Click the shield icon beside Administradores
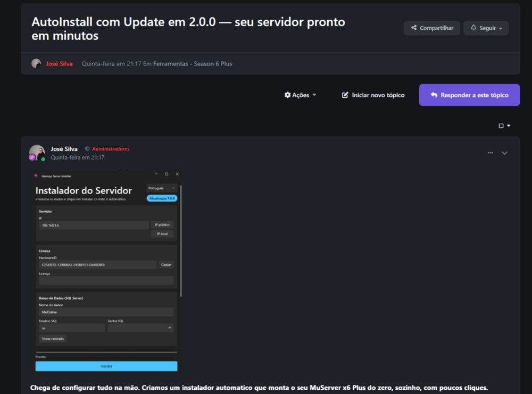The image size is (532, 394). [x=87, y=149]
